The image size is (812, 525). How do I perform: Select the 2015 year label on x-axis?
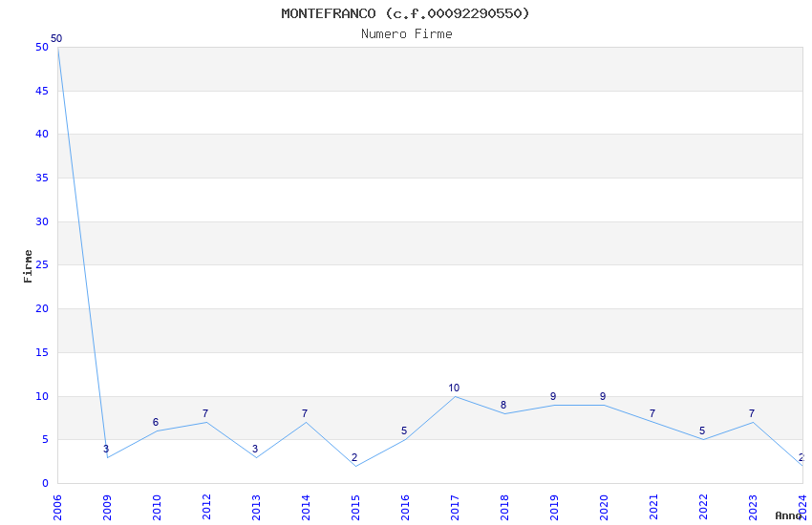click(x=355, y=508)
